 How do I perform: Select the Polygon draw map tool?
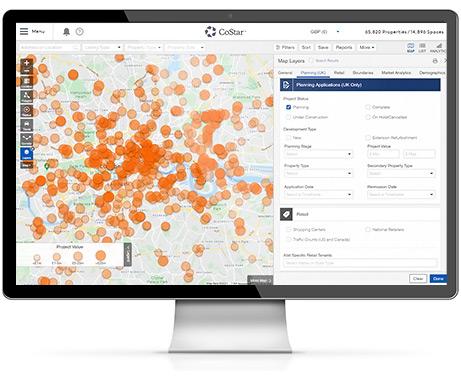tap(27, 96)
